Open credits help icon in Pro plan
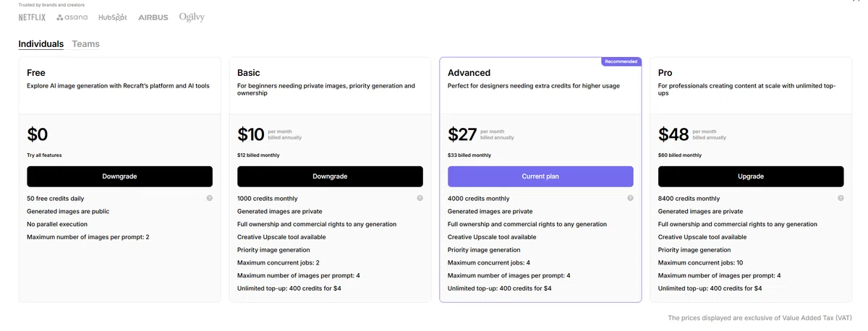The image size is (868, 331). coord(841,198)
